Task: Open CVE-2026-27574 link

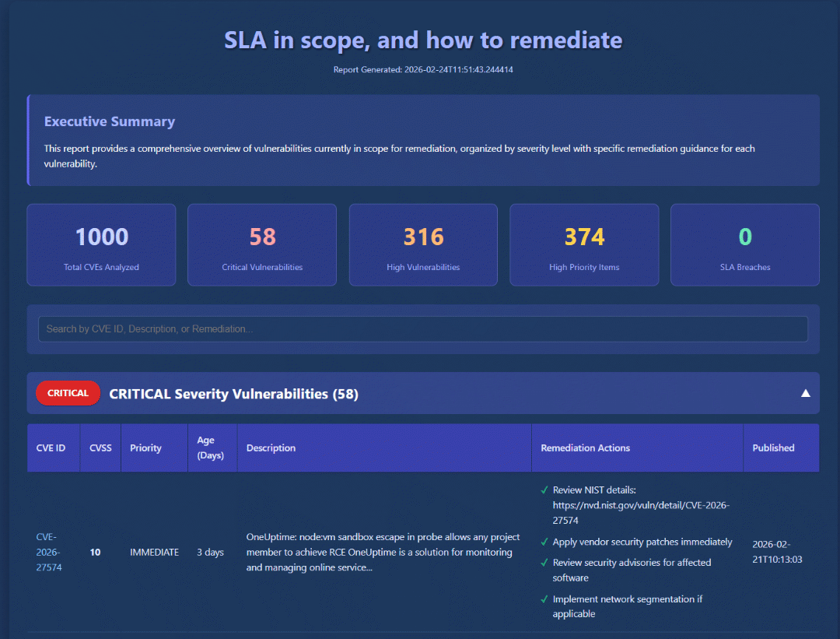Action: 49,552
